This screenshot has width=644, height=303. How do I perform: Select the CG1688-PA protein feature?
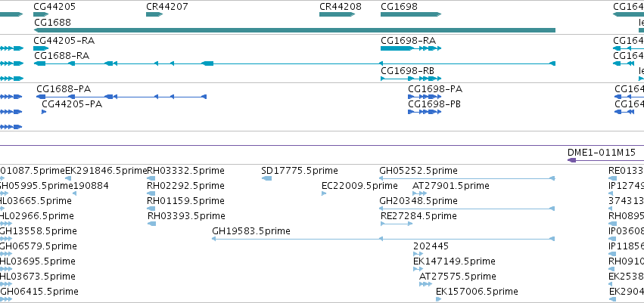pos(121,97)
